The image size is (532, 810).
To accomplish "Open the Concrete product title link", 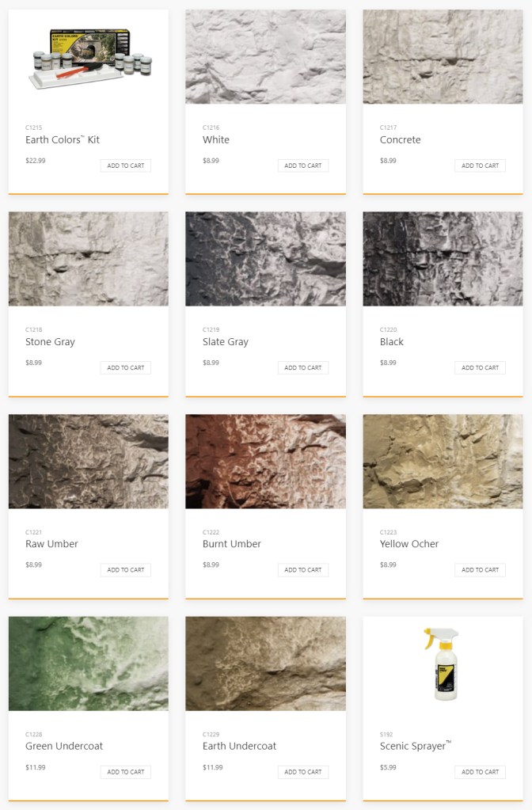I will pos(401,139).
